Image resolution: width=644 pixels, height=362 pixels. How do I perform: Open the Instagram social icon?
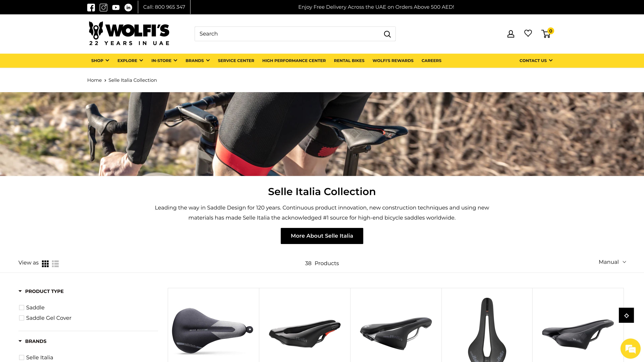103,8
